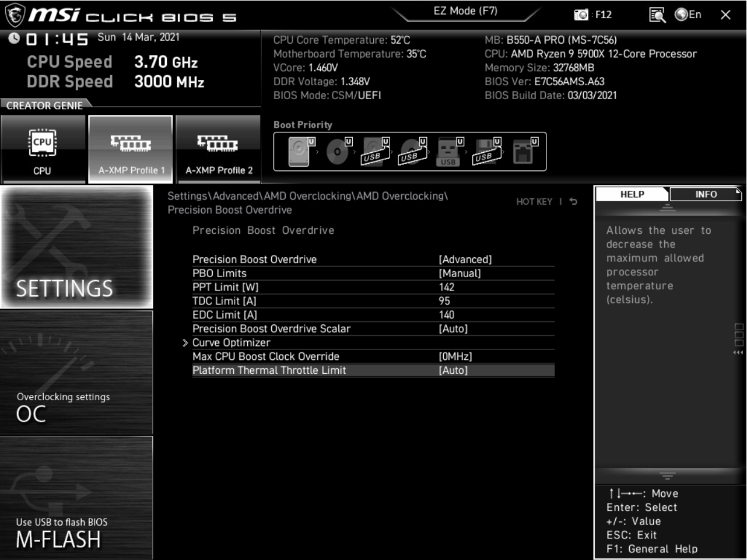The height and width of the screenshot is (560, 747).
Task: Select the network boot device icon
Action: coord(525,151)
